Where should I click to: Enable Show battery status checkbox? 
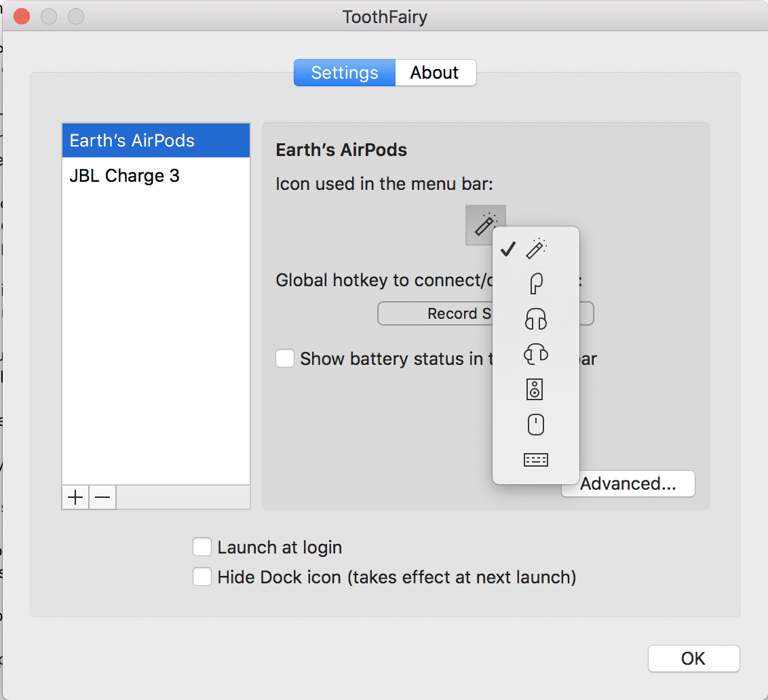coord(284,358)
